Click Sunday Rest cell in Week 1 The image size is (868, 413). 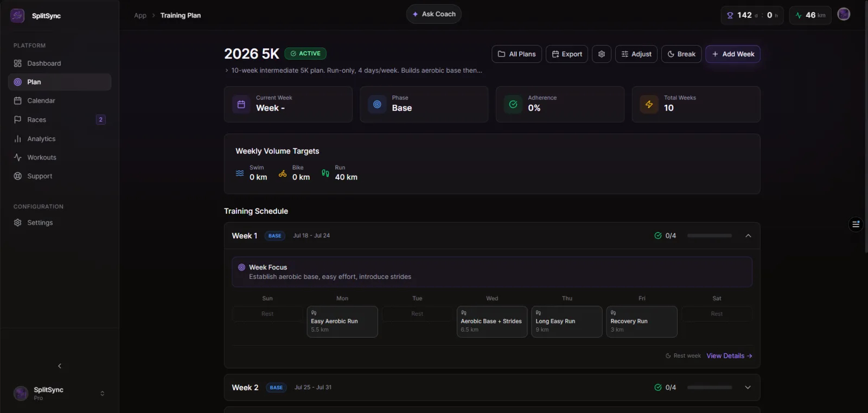(x=267, y=314)
